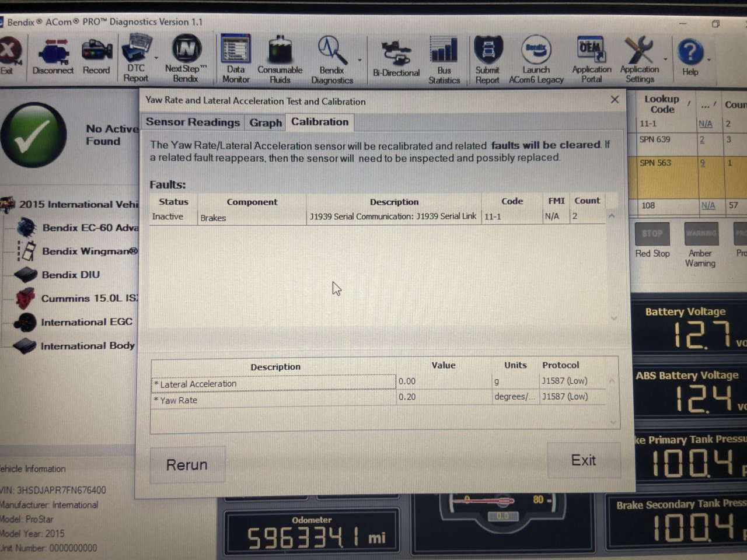The width and height of the screenshot is (747, 560).
Task: Open the Help icon
Action: tap(690, 57)
